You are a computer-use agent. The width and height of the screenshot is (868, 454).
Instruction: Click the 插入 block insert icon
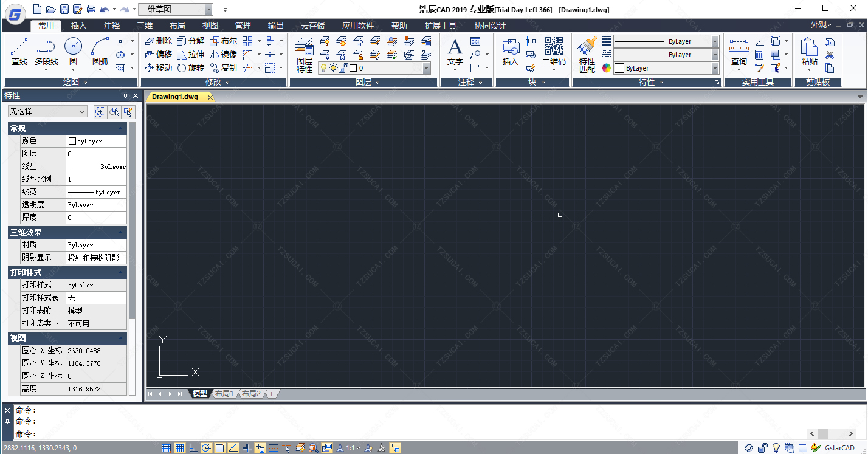coord(511,52)
